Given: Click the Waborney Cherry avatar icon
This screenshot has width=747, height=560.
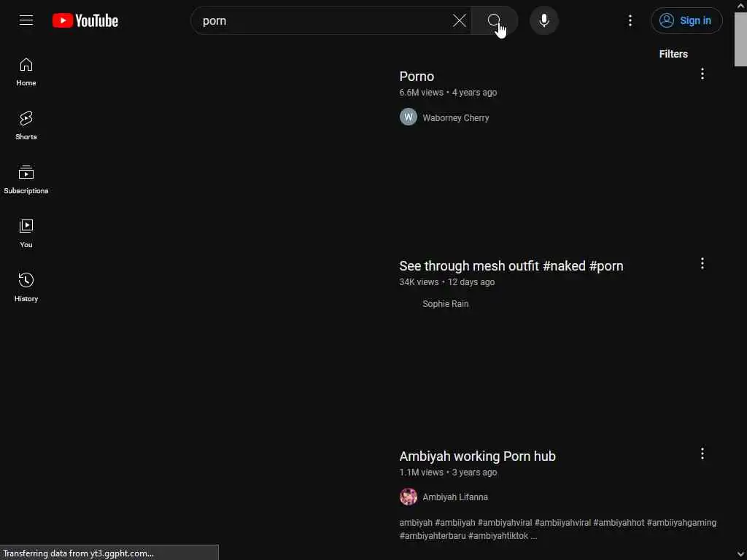Looking at the screenshot, I should pyautogui.click(x=409, y=117).
